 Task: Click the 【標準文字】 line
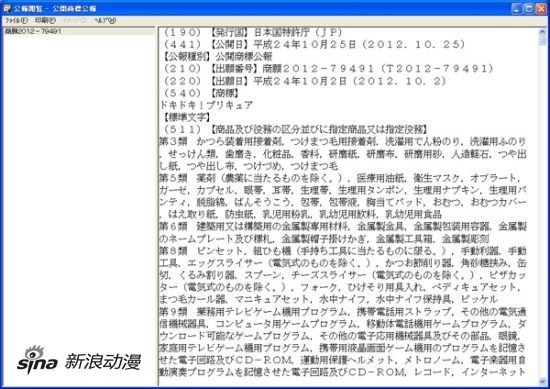187,117
